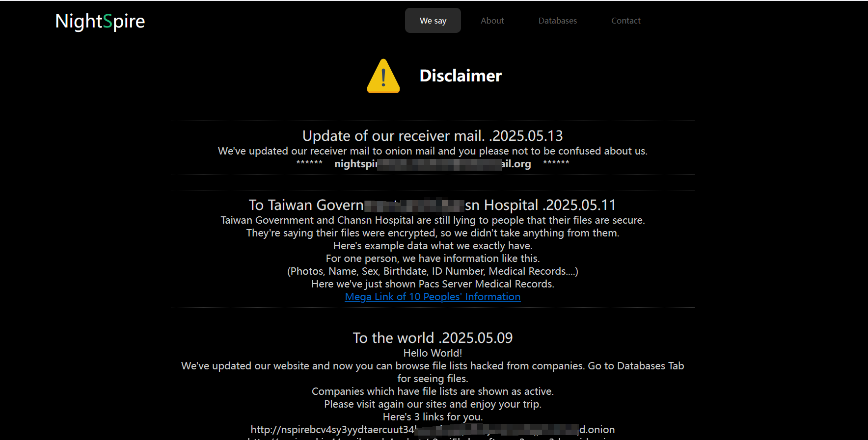The image size is (868, 440).
Task: Click the 'To the world .2025.05.09' heading
Action: 433,338
